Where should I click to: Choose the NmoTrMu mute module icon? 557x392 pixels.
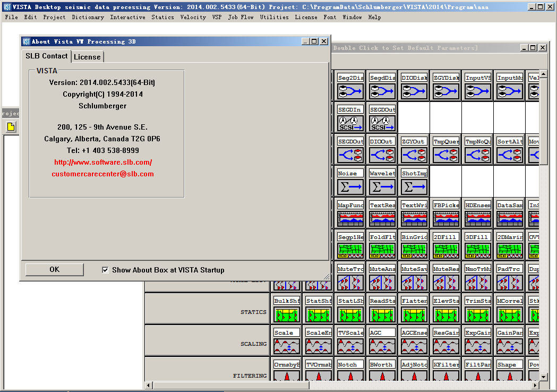point(478,283)
